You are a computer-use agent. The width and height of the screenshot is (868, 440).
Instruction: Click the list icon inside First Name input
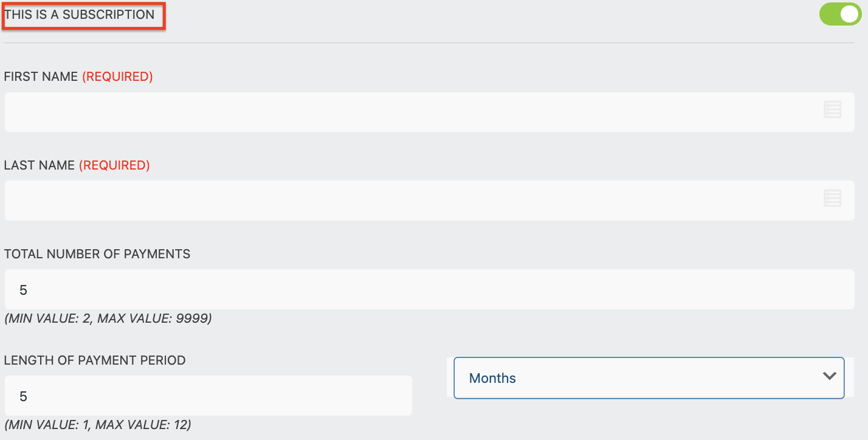click(832, 111)
